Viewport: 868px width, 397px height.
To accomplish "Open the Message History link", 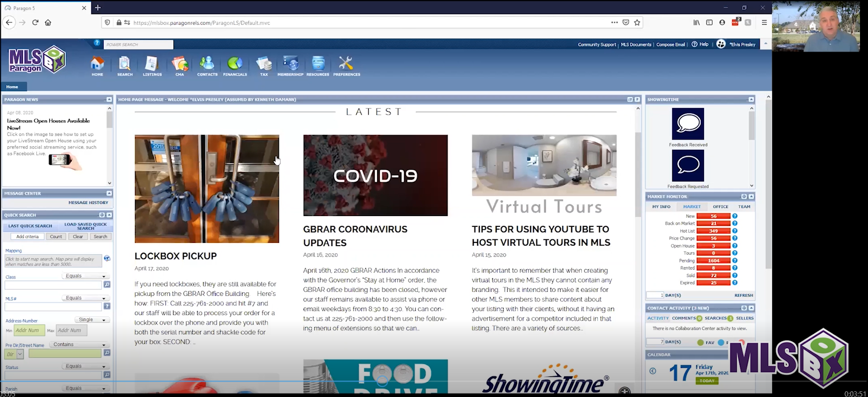I will (x=88, y=202).
